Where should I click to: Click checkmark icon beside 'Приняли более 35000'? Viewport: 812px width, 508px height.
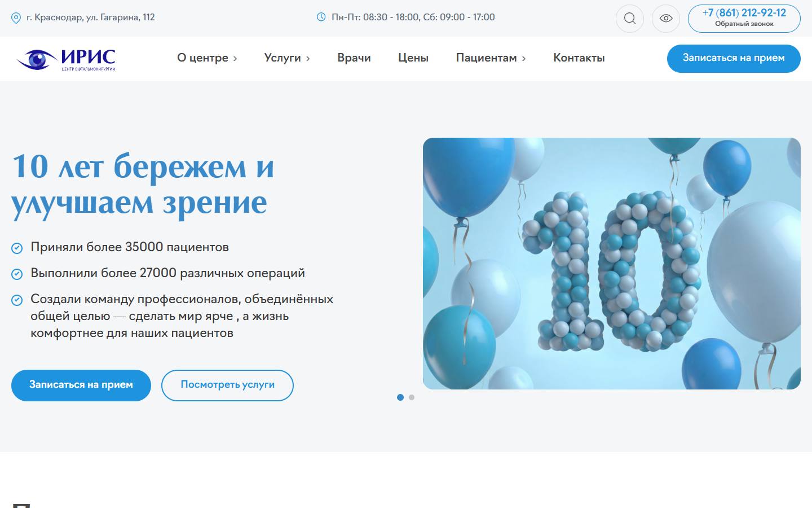pyautogui.click(x=17, y=248)
